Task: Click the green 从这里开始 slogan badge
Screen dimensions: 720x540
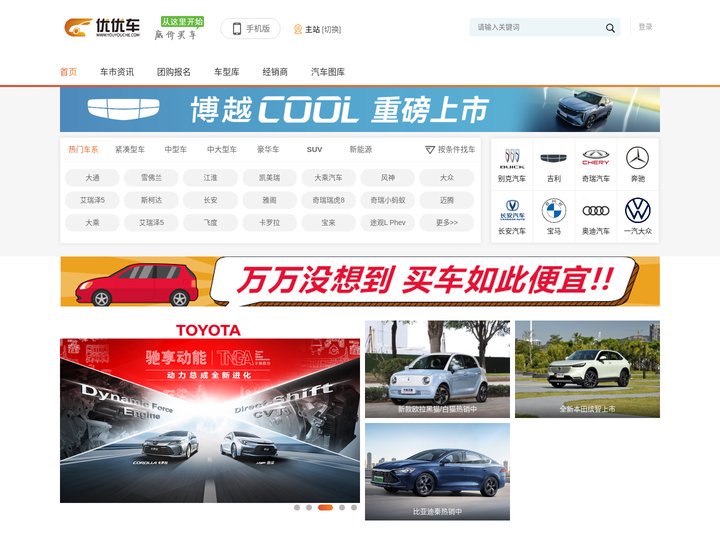Action: (x=182, y=22)
